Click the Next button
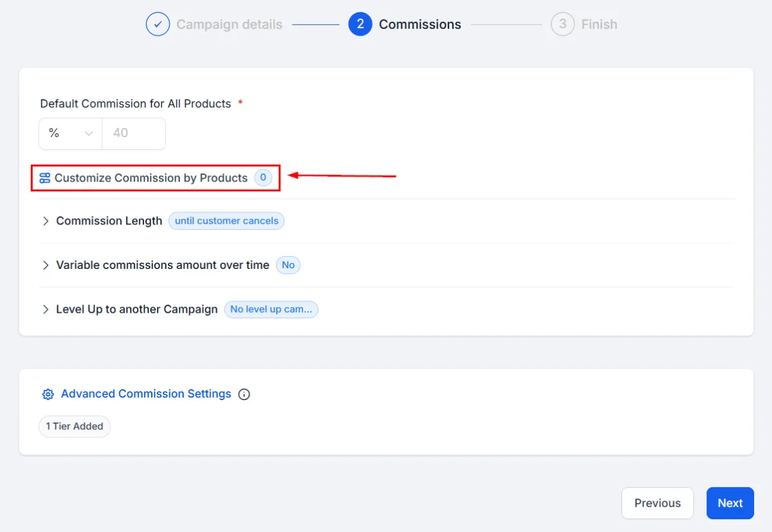Image resolution: width=772 pixels, height=532 pixels. [x=730, y=503]
